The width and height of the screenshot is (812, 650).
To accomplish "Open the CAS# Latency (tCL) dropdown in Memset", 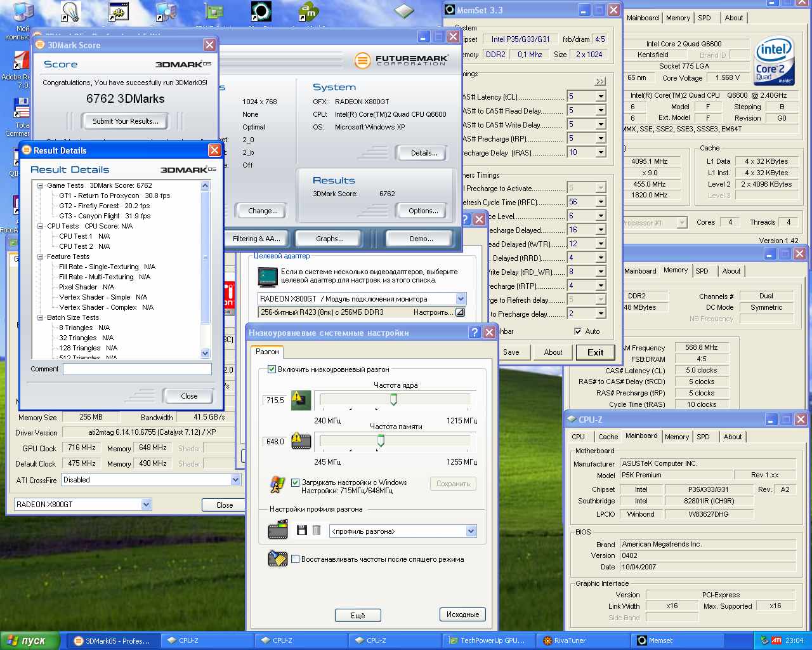I will tap(600, 96).
